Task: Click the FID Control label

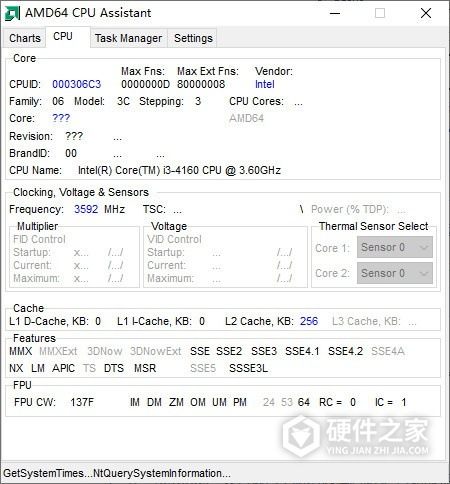Action: 39,239
